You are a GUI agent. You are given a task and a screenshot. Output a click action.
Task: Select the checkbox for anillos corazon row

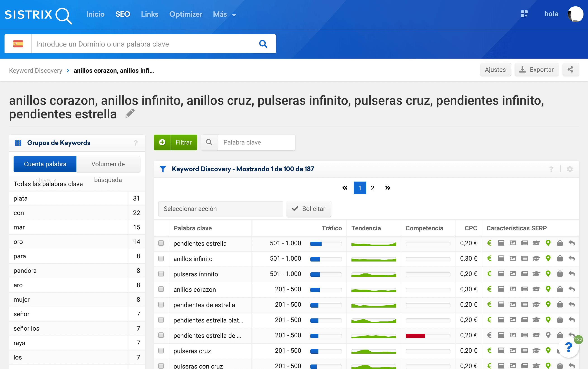(x=161, y=290)
